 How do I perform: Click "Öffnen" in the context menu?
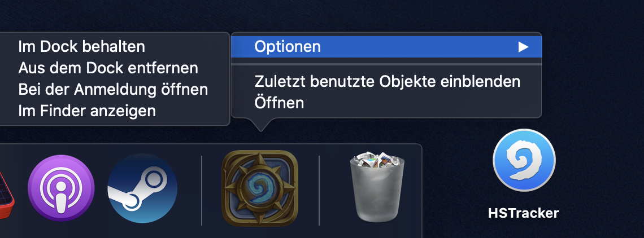click(x=279, y=103)
